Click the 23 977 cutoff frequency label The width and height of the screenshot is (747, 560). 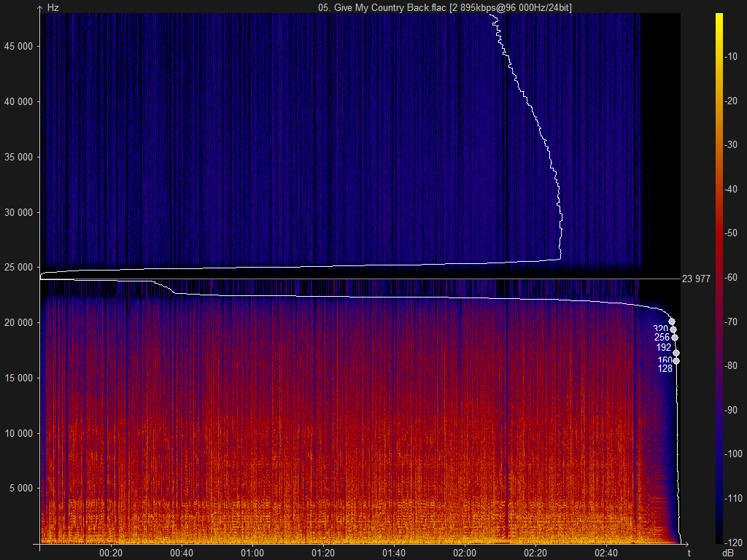(696, 279)
